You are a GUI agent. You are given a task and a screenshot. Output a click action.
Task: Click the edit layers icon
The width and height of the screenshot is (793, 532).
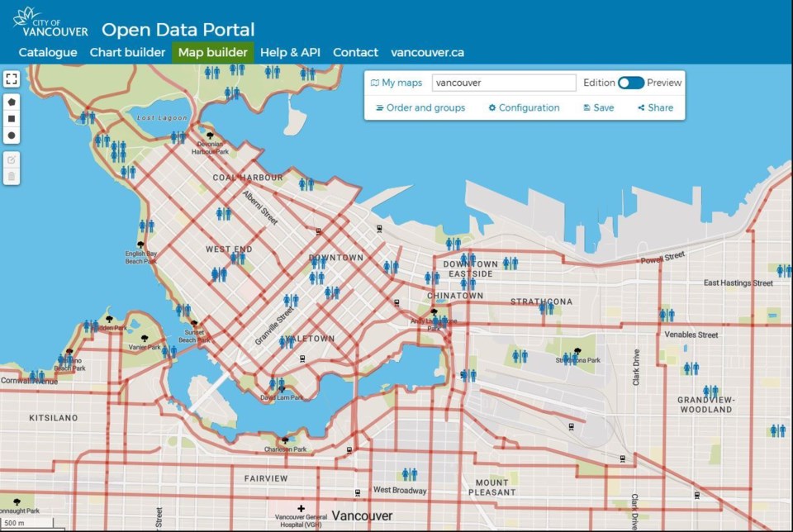point(11,159)
